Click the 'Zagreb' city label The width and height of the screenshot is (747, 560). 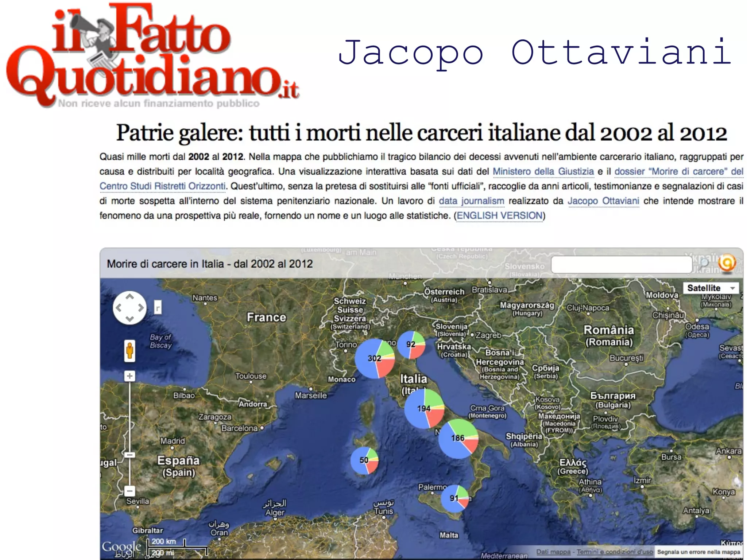[488, 335]
